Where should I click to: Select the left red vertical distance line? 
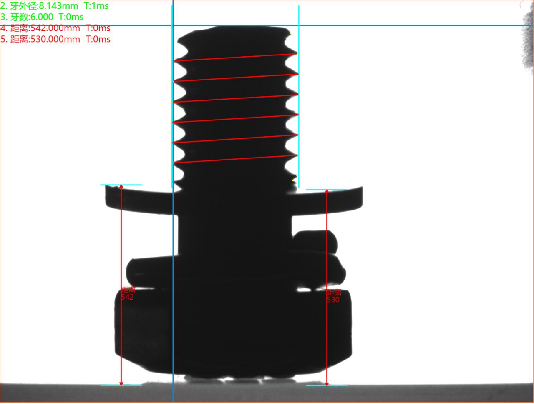pos(121,285)
